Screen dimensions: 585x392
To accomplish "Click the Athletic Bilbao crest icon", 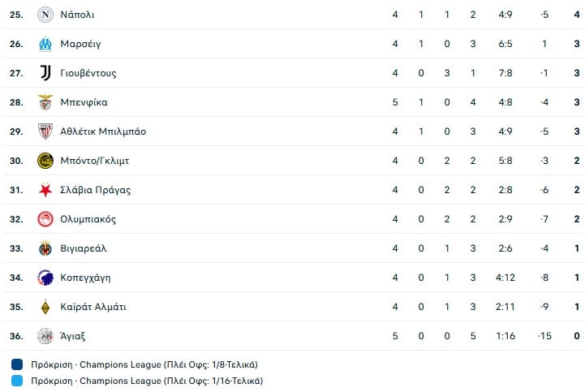I will click(x=45, y=131).
